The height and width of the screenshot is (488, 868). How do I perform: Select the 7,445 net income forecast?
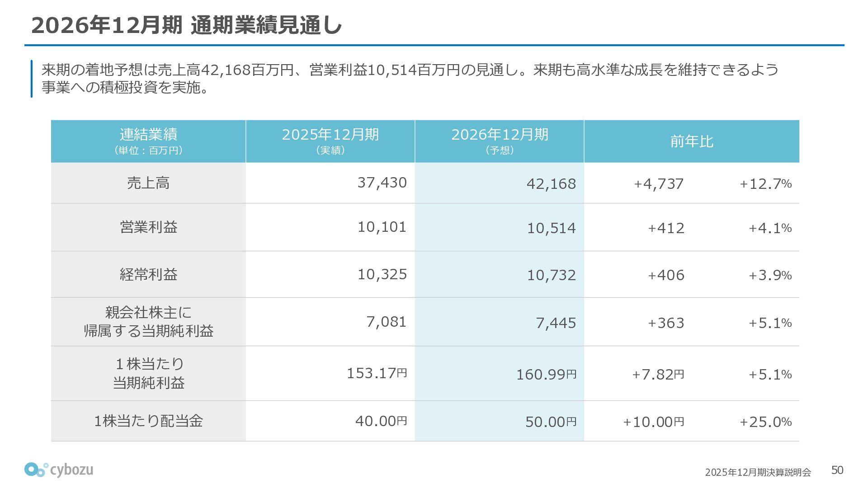click(x=556, y=323)
